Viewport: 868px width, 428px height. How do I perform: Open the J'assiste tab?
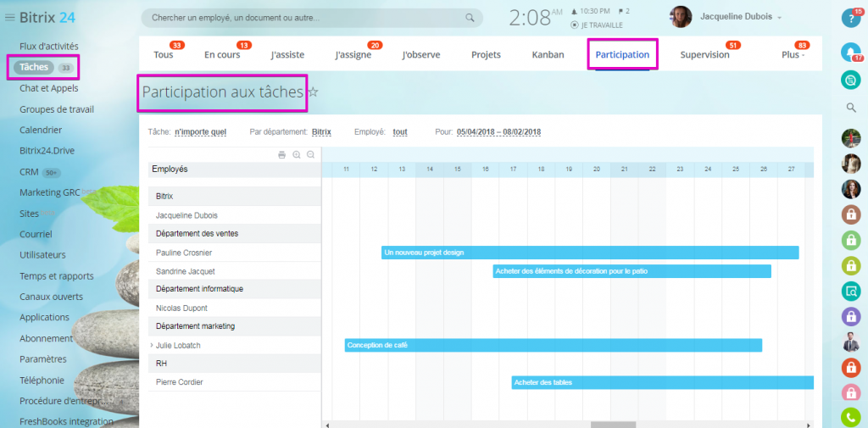point(287,55)
